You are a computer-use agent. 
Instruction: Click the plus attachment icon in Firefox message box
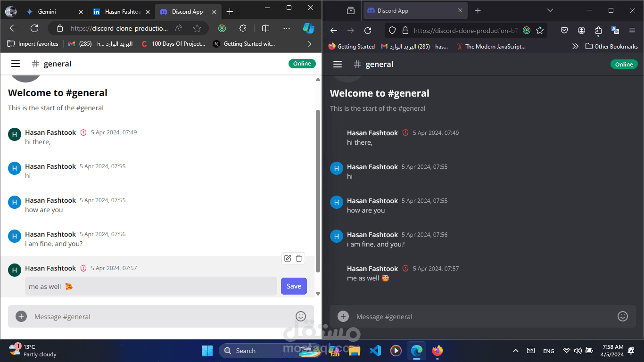click(x=343, y=316)
